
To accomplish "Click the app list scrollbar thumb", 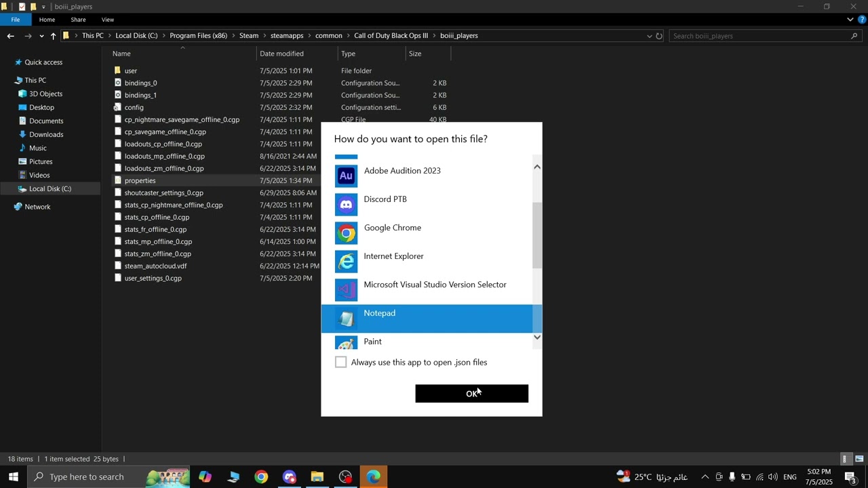I will tap(537, 235).
